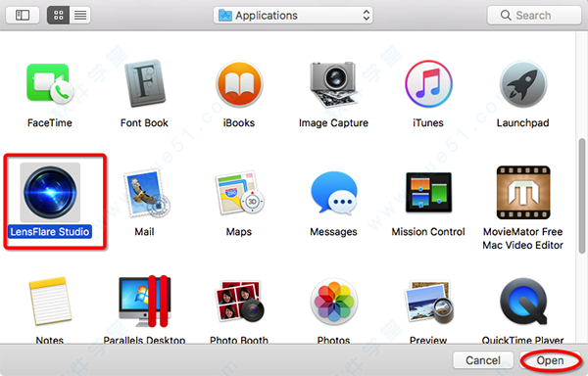Screen dimensions: 588x376
Task: Select the Font Book app icon
Action: 144,83
